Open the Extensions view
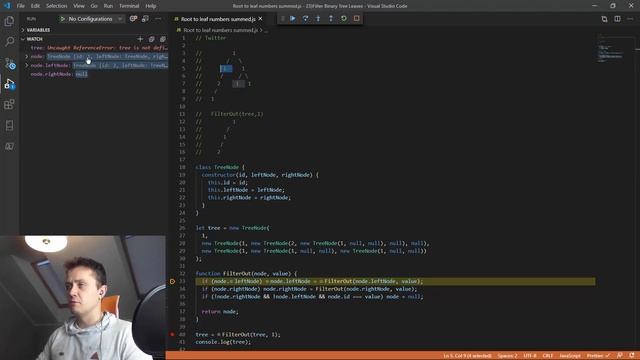The image size is (640, 360). tap(9, 104)
